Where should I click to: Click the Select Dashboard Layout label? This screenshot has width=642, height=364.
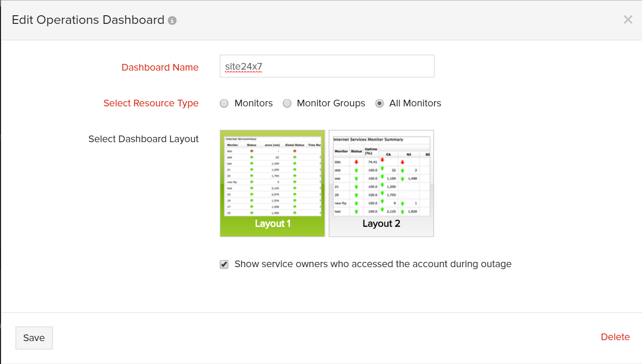143,139
